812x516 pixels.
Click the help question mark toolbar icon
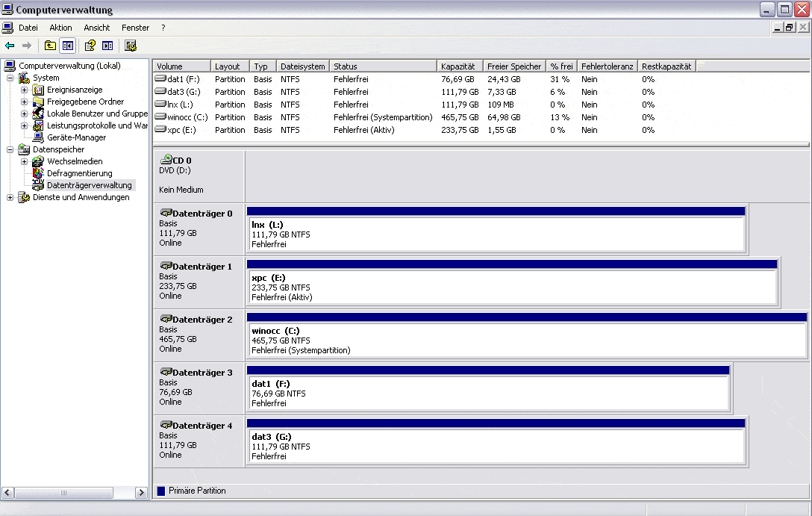coord(90,46)
